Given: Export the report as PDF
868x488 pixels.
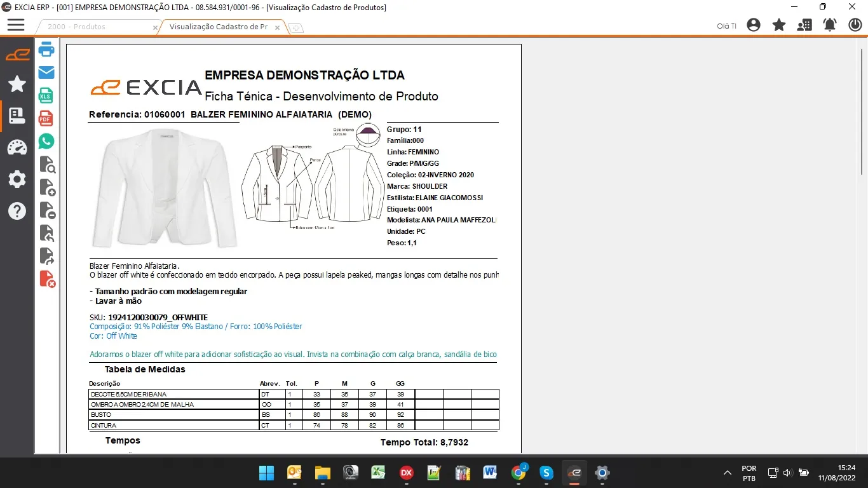Looking at the screenshot, I should [x=46, y=118].
